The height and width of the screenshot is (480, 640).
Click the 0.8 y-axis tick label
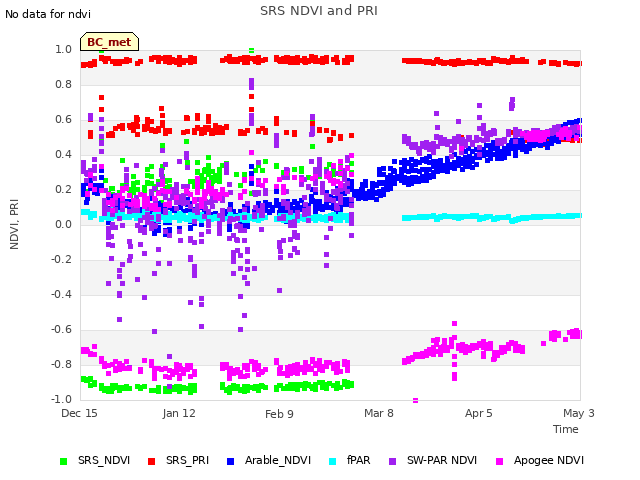[x=63, y=84]
